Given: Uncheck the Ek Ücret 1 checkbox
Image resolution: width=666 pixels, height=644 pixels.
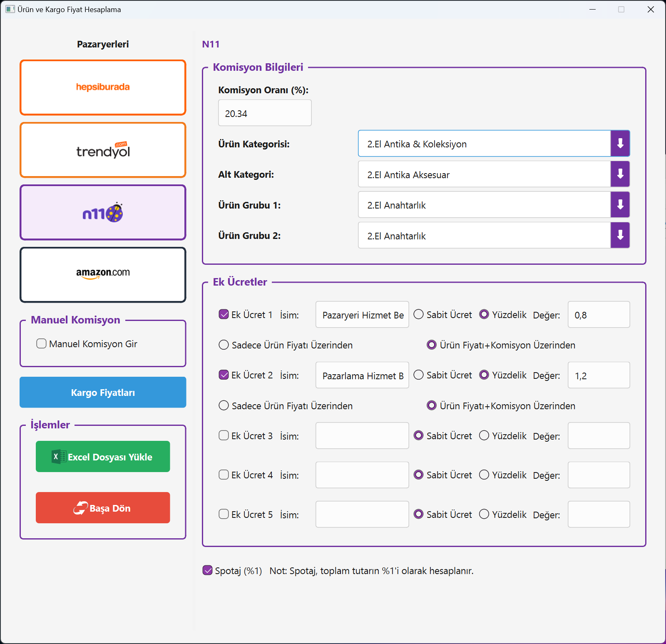Looking at the screenshot, I should click(224, 314).
